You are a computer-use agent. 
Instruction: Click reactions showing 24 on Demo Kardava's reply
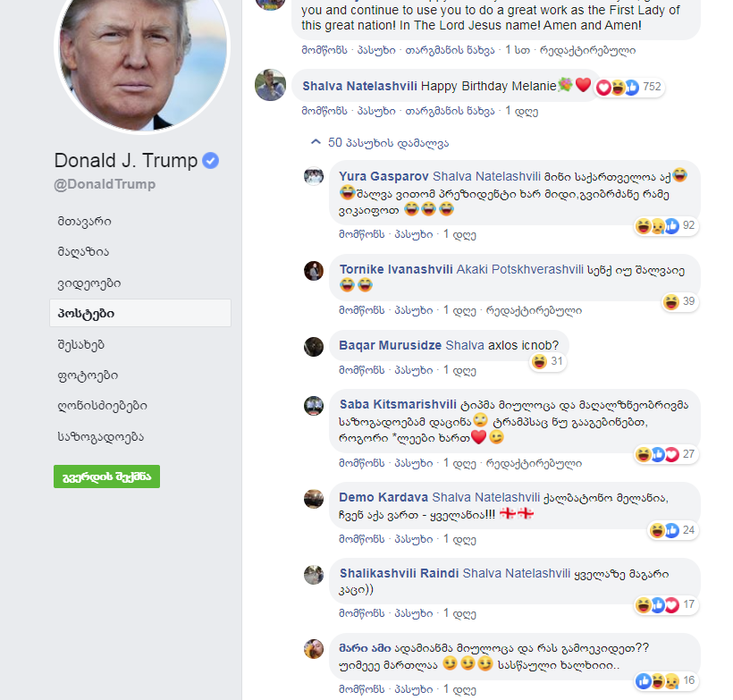[x=673, y=530]
